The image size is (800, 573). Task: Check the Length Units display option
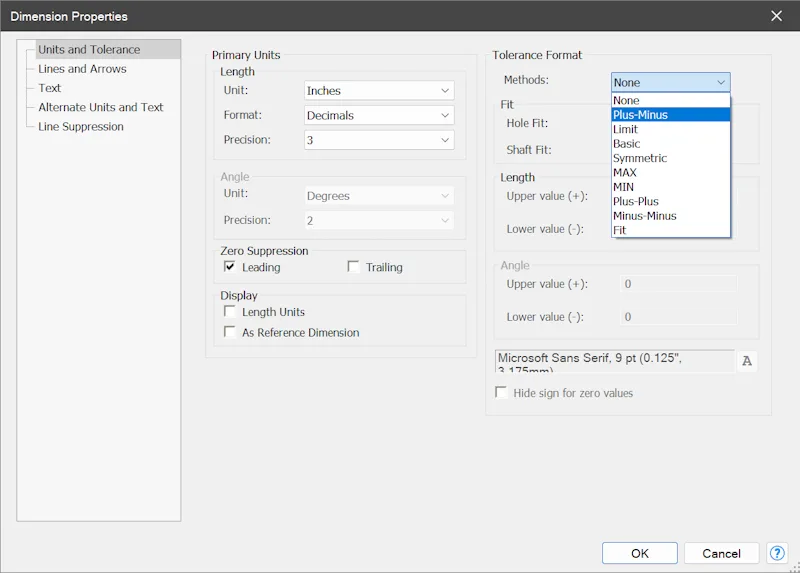230,312
